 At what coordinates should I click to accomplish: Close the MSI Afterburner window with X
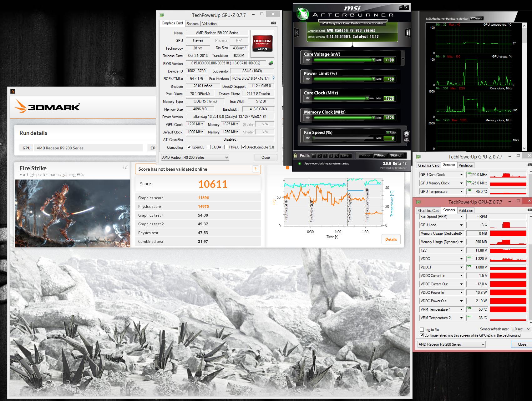pyautogui.click(x=406, y=7)
